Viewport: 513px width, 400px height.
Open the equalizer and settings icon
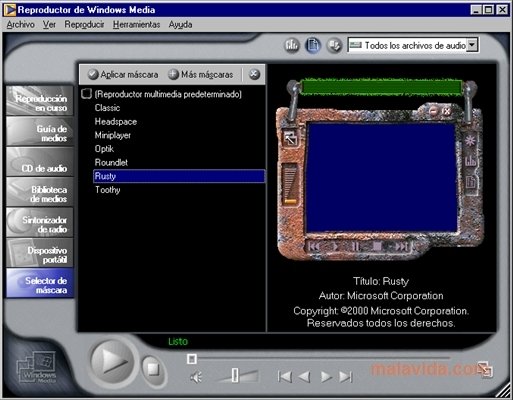[x=292, y=45]
